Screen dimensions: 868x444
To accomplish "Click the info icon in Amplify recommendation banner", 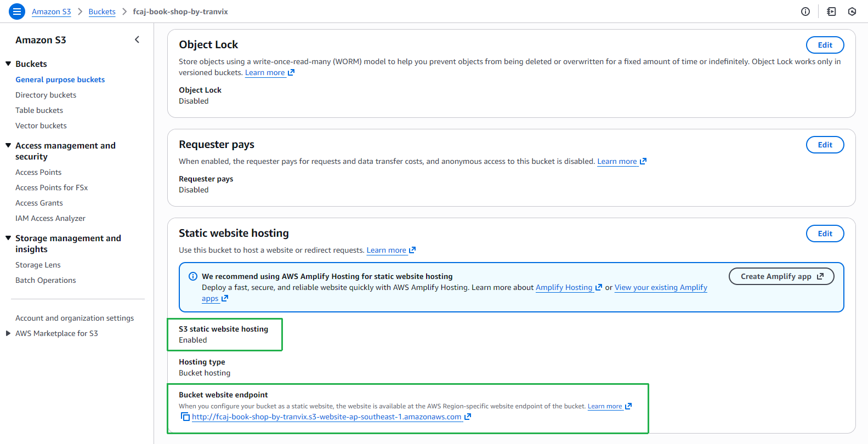I will pyautogui.click(x=193, y=276).
